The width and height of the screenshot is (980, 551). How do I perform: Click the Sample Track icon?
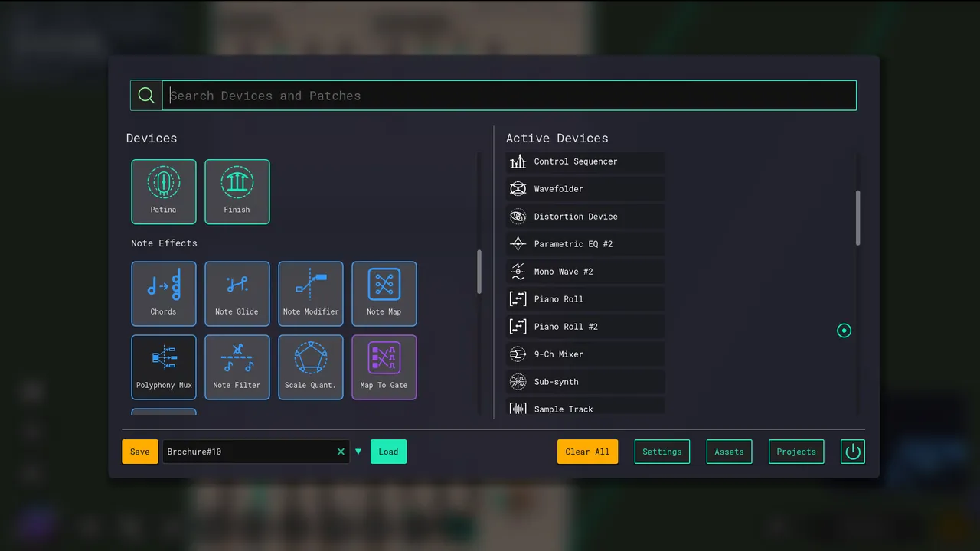[x=518, y=409]
